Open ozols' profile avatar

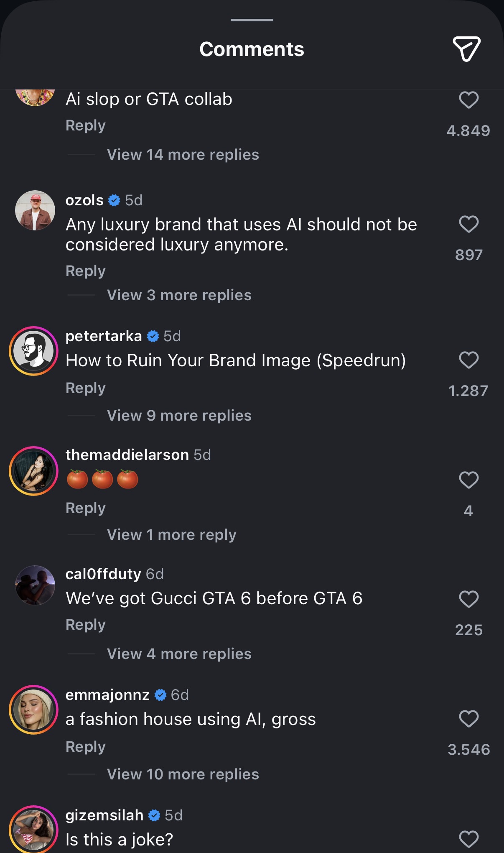tap(35, 210)
